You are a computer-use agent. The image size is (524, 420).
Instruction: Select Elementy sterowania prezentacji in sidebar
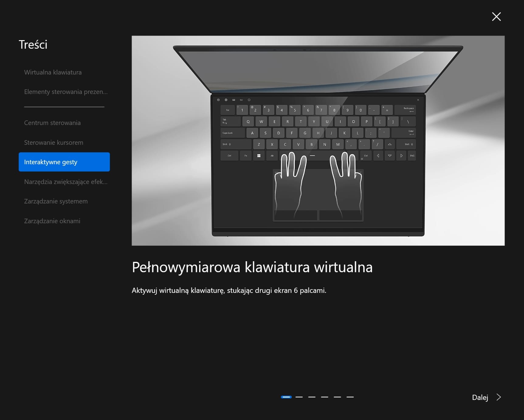(x=66, y=92)
